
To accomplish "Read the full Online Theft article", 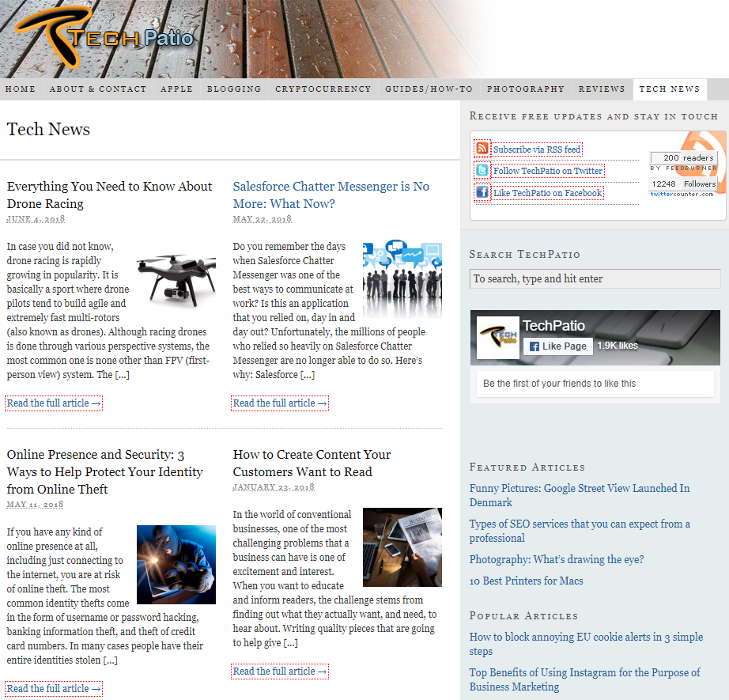I will click(x=54, y=689).
